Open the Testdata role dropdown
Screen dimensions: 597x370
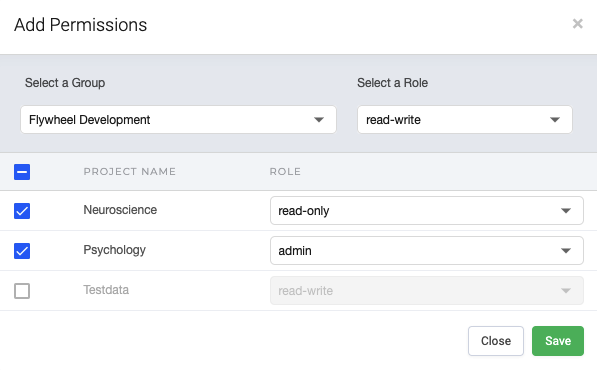[426, 290]
